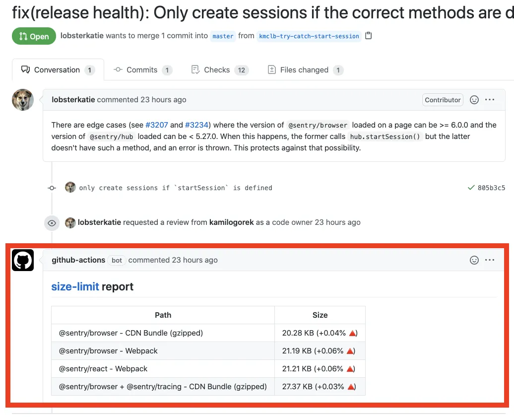This screenshot has width=514, height=420.
Task: Click lobsterkatie's dog avatar beside first comment
Action: 23,100
